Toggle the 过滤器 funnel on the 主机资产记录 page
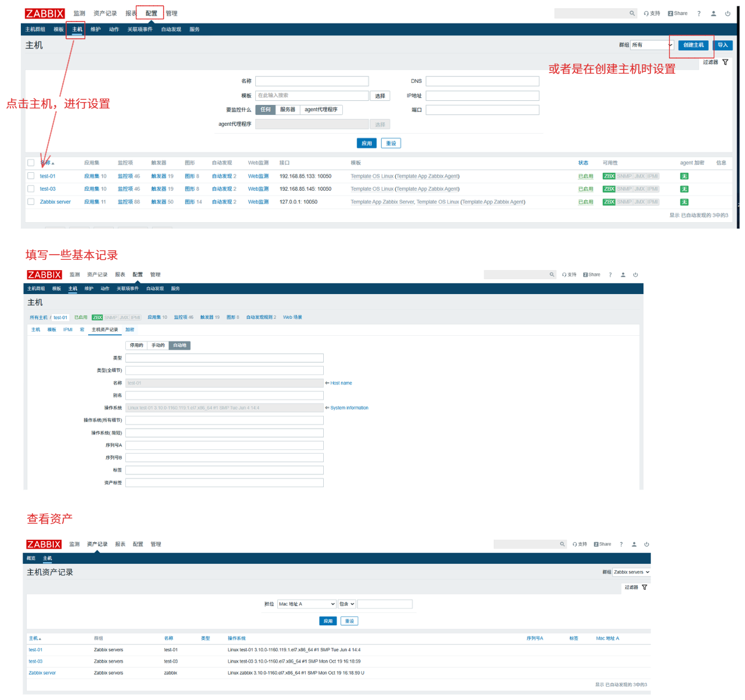This screenshot has height=700, width=745. pos(645,587)
